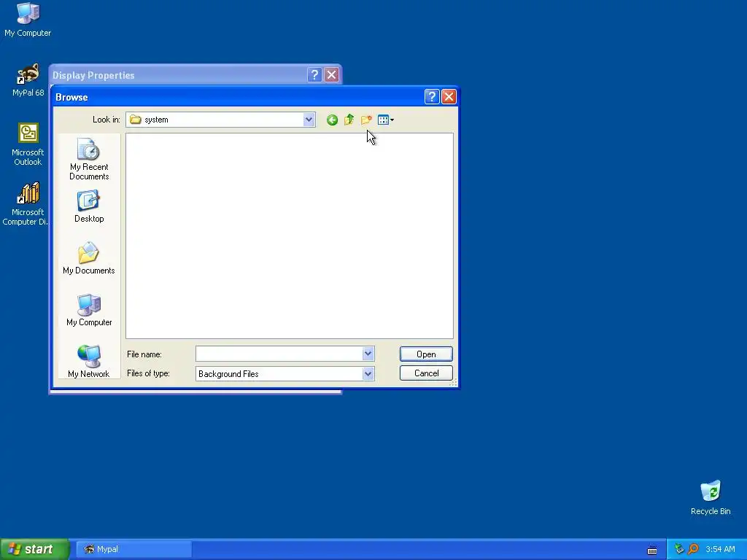Click the keyboard icon in taskbar
The width and height of the screenshot is (747, 560).
click(652, 550)
